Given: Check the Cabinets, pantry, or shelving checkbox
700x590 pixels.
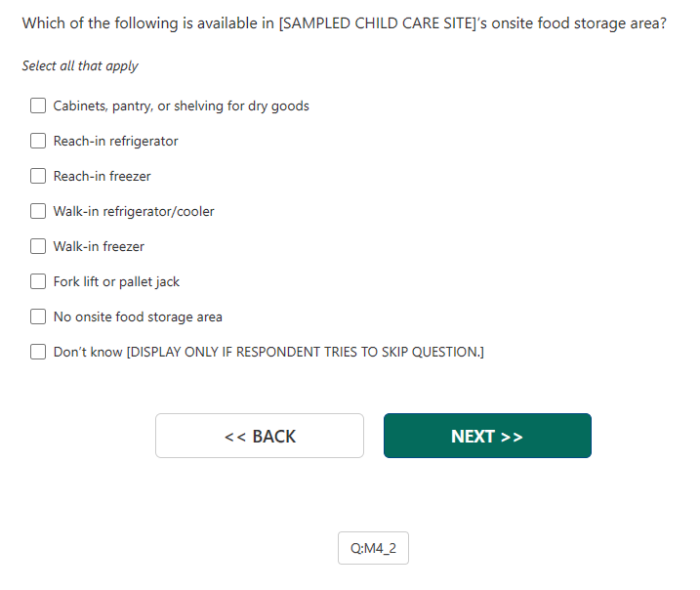Looking at the screenshot, I should pos(38,105).
